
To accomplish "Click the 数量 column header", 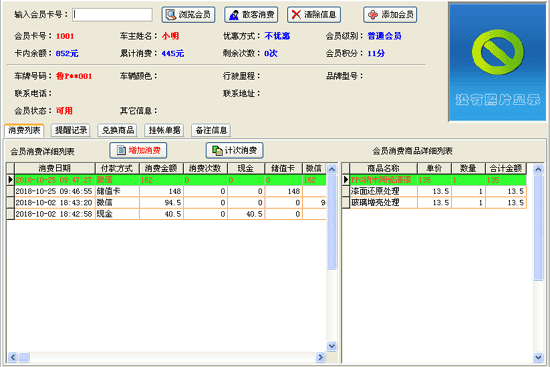I will click(x=468, y=168).
